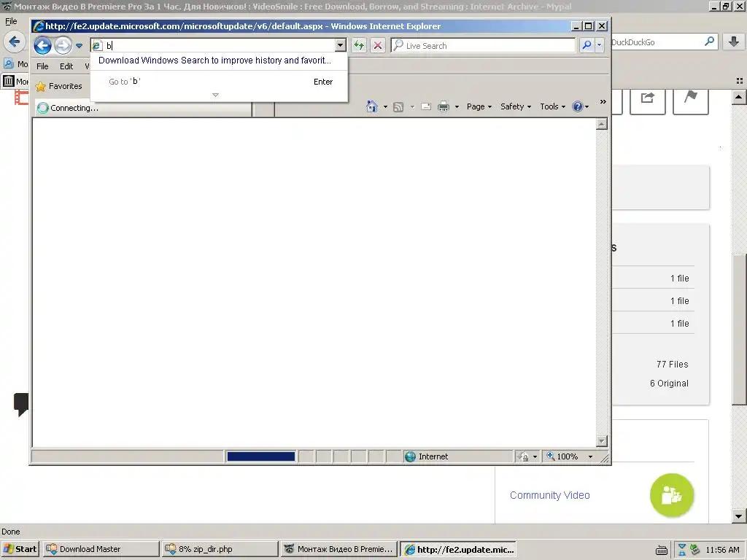Open the Home button dropdown arrow
747x560 pixels.
click(x=385, y=106)
